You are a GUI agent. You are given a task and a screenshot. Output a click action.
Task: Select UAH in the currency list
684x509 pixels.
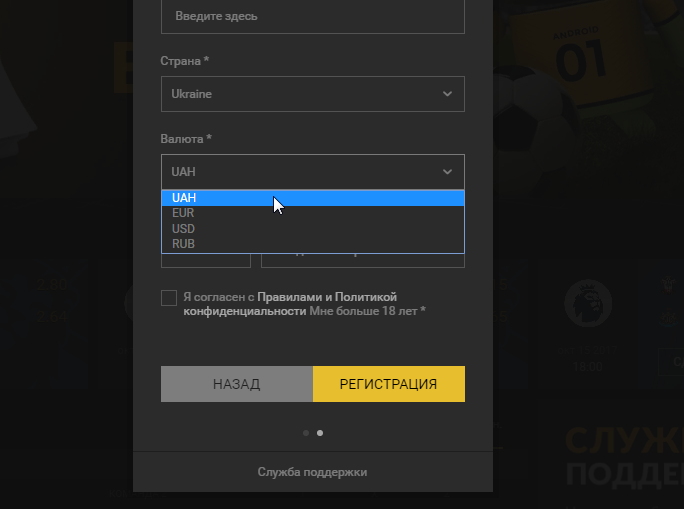(x=313, y=198)
